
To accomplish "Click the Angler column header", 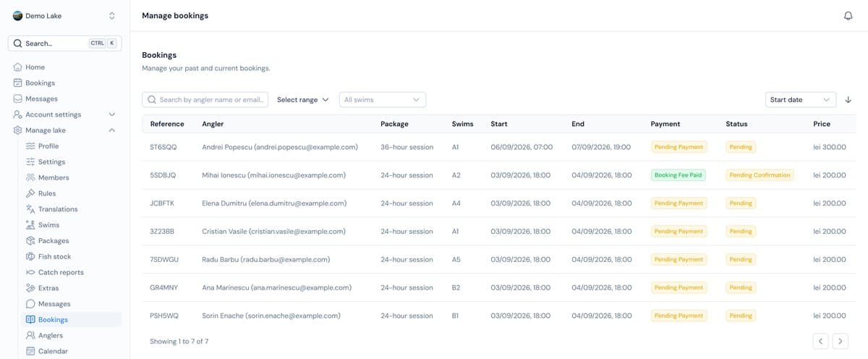I will [x=213, y=124].
